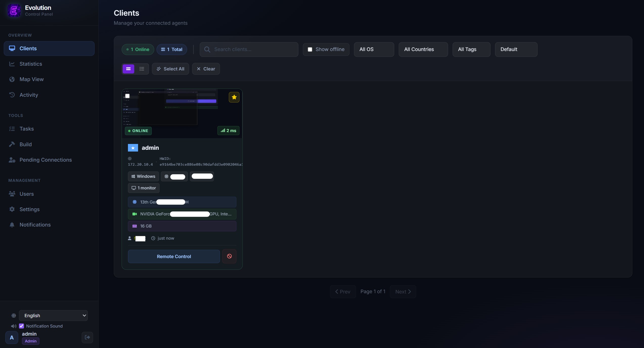
Task: Click the notification sound speaker icon
Action: pos(14,326)
